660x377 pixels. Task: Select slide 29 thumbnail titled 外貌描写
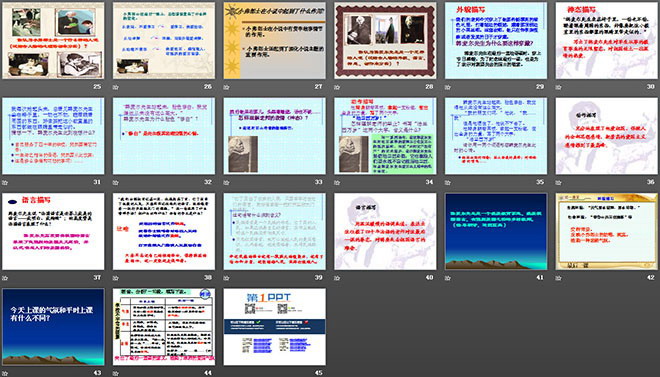(x=496, y=40)
